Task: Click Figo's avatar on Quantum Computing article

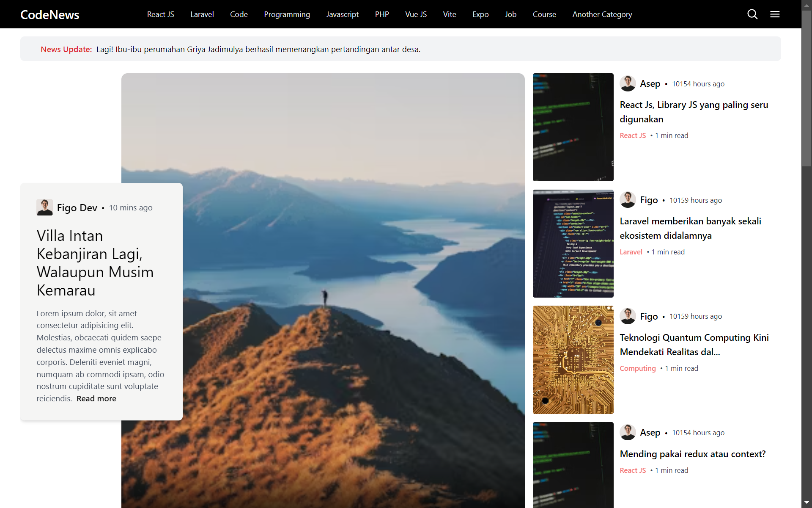Action: (628, 316)
